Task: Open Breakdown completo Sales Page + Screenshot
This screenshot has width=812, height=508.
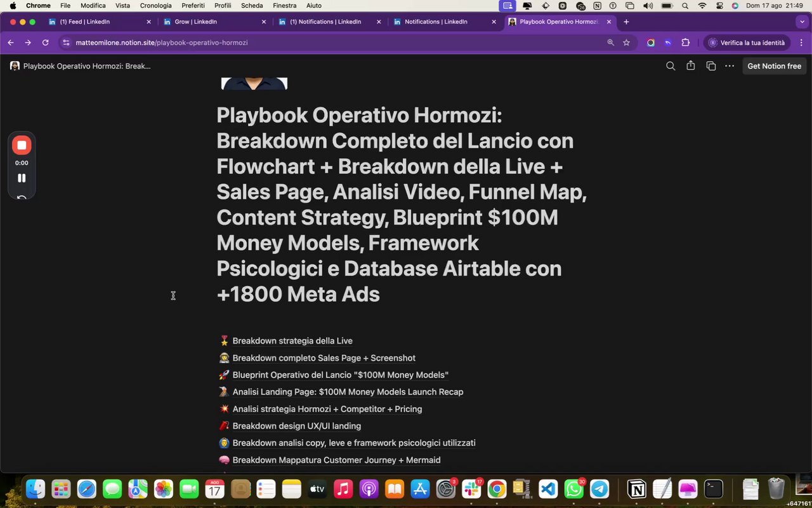Action: [324, 358]
